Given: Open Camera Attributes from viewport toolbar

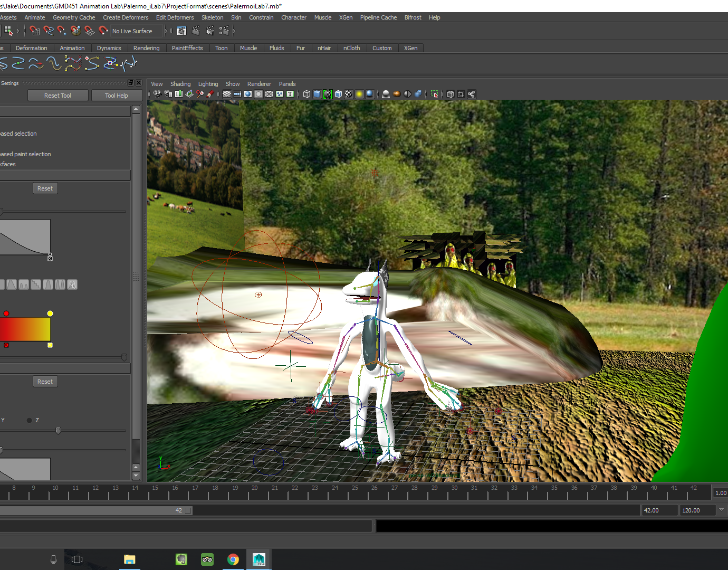Looking at the screenshot, I should point(168,94).
